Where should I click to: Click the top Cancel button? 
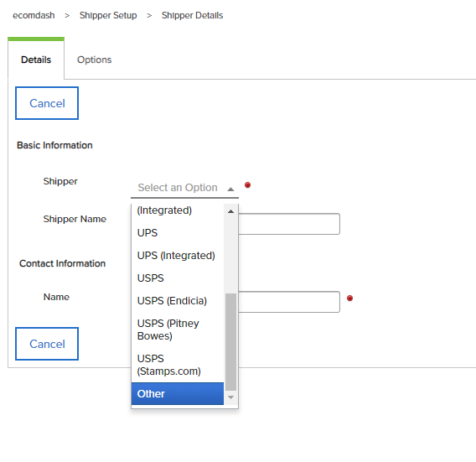point(47,103)
